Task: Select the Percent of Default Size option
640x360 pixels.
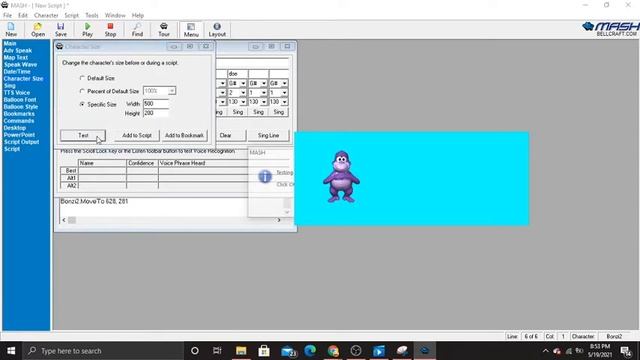Action: click(x=82, y=91)
